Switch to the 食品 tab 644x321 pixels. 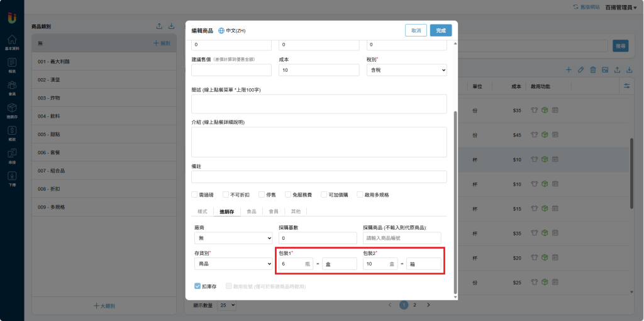251,212
